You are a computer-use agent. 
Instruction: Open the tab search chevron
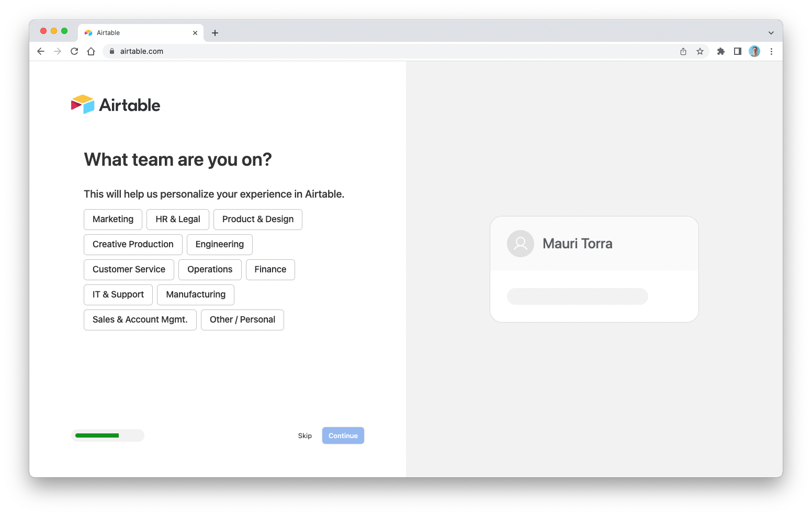pyautogui.click(x=771, y=32)
